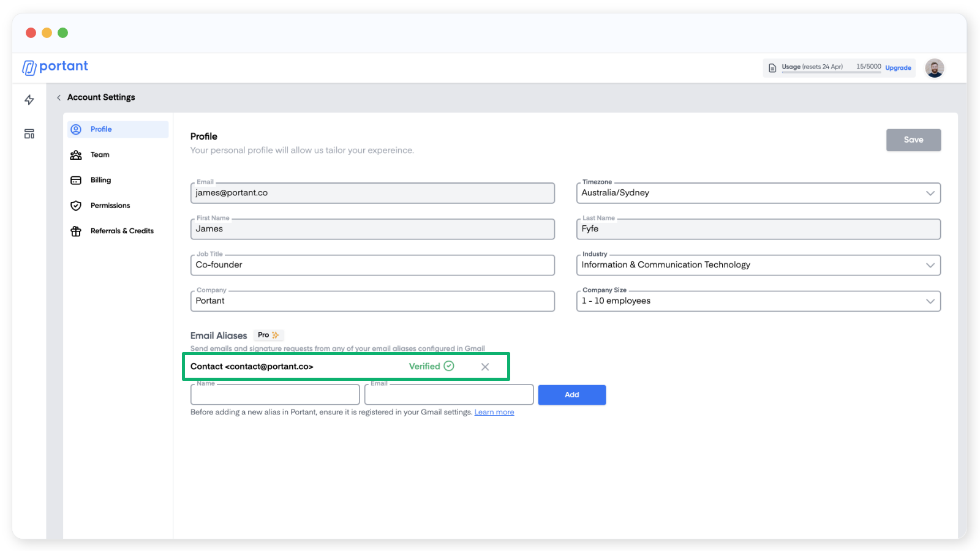Click the Portant logo in header
Viewport: 980px width, 551px height.
pyautogui.click(x=55, y=67)
